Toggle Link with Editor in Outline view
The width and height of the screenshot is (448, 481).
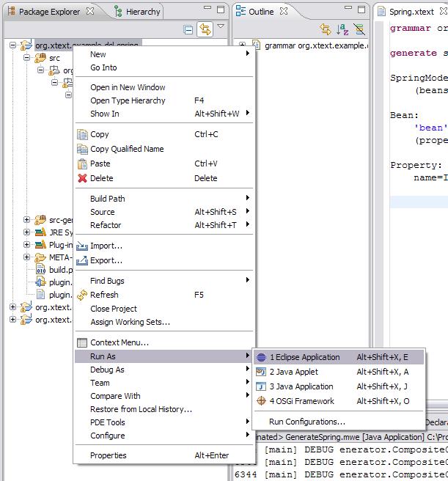click(326, 29)
